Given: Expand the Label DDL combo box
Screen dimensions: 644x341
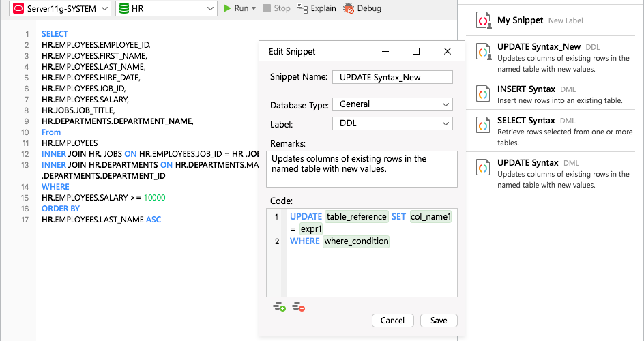Looking at the screenshot, I should click(392, 123).
